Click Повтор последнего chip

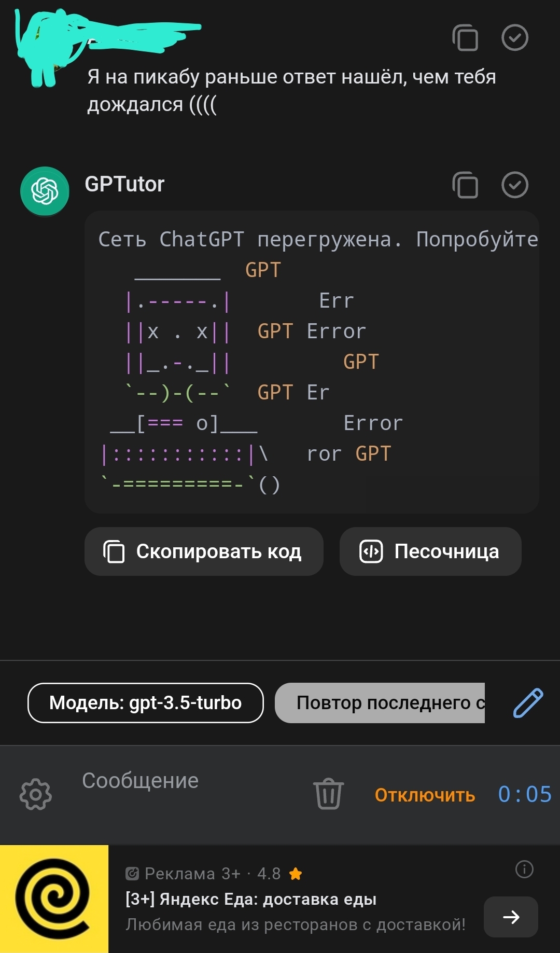[x=380, y=703]
